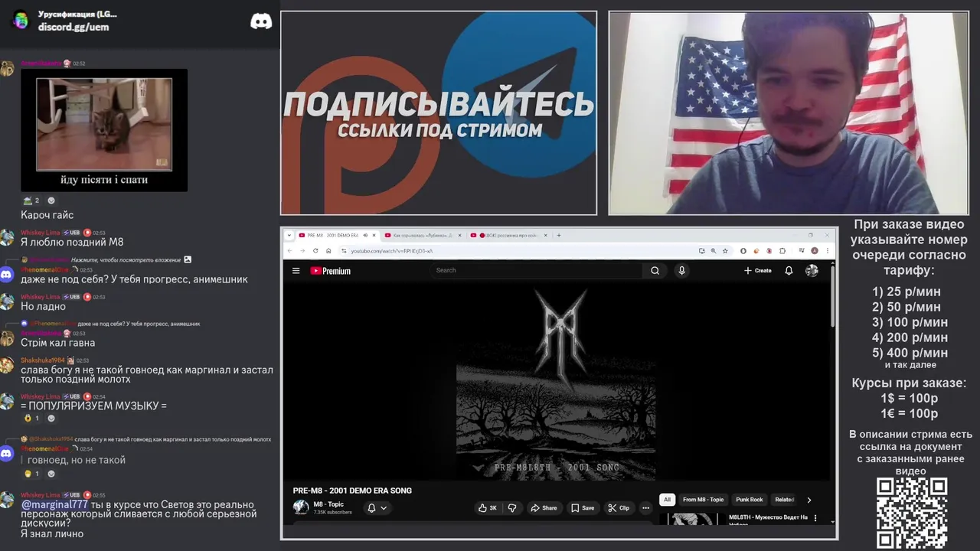
Task: Click the Share button
Action: 544,507
